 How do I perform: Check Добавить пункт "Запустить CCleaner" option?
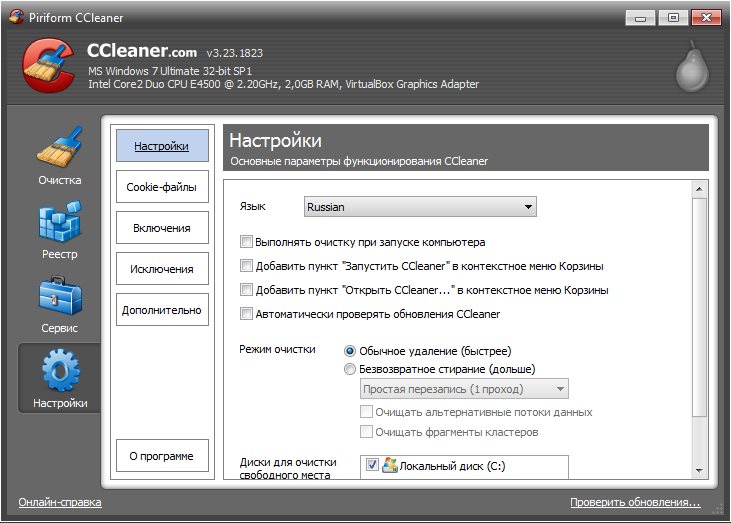[x=246, y=266]
